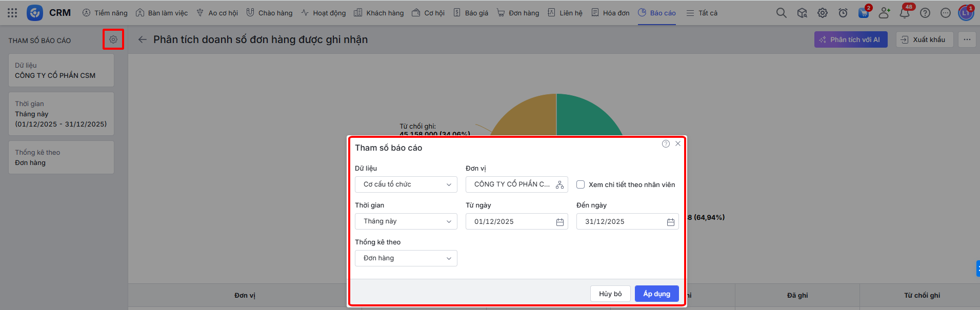Image resolution: width=980 pixels, height=310 pixels.
Task: Open calendar picker for Từ ngày
Action: click(560, 222)
